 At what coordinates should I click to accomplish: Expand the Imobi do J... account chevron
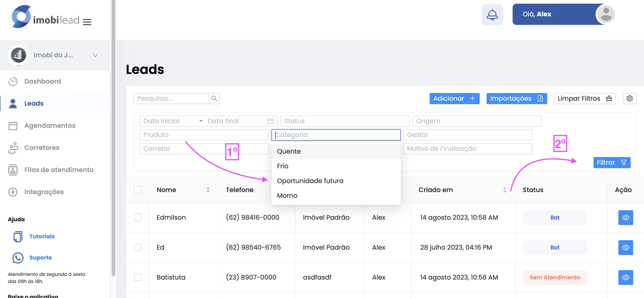coord(95,55)
